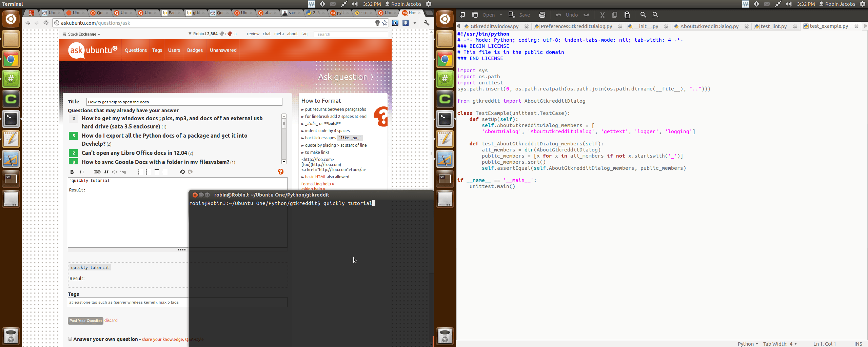The image size is (868, 347).
Task: Click the Copy icon in gedit toolbar
Action: (614, 15)
